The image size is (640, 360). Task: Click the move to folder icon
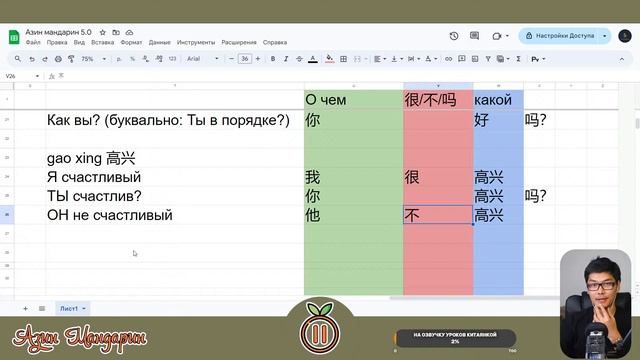(x=116, y=32)
